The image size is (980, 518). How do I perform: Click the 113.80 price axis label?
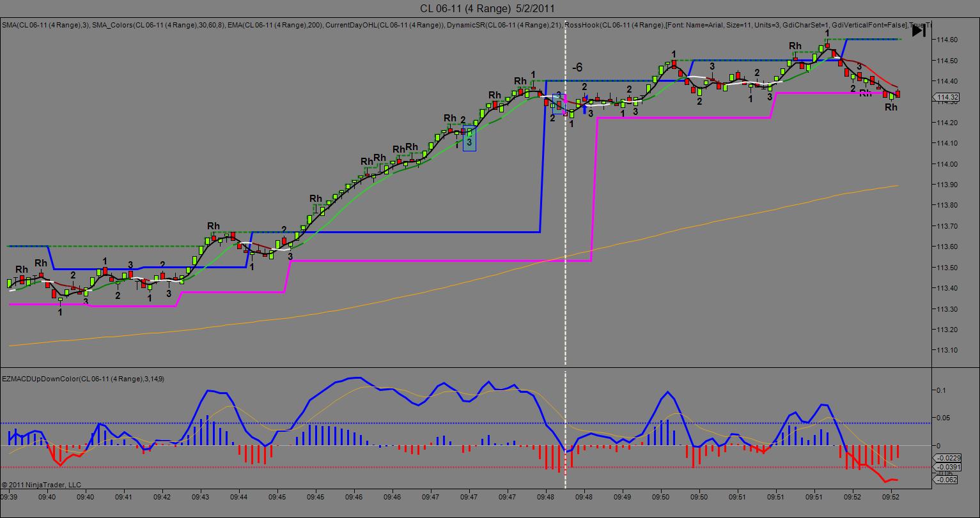pos(946,205)
